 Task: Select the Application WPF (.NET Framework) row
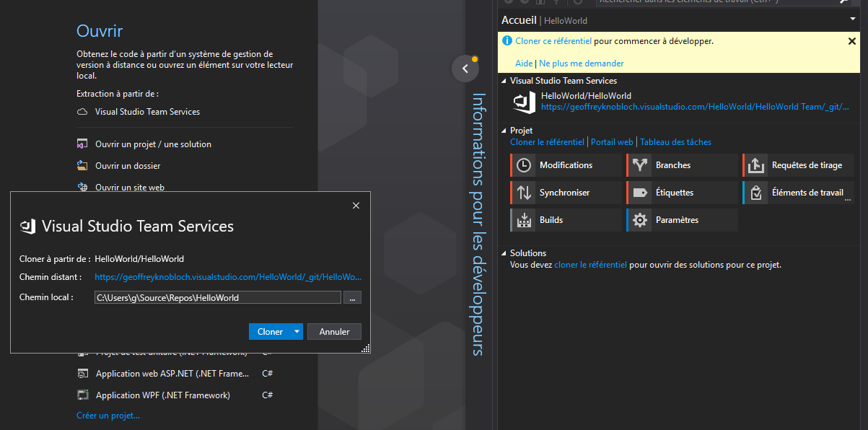click(x=175, y=395)
